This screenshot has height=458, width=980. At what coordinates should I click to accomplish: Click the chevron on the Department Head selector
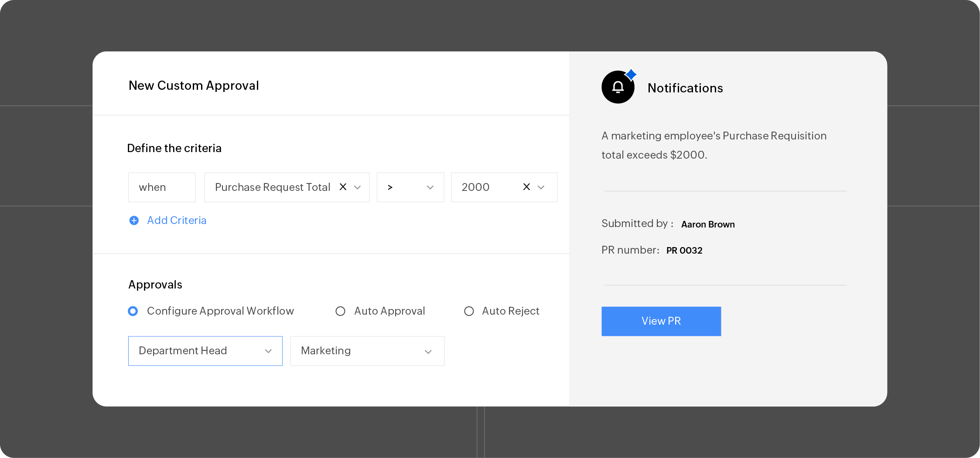click(268, 351)
